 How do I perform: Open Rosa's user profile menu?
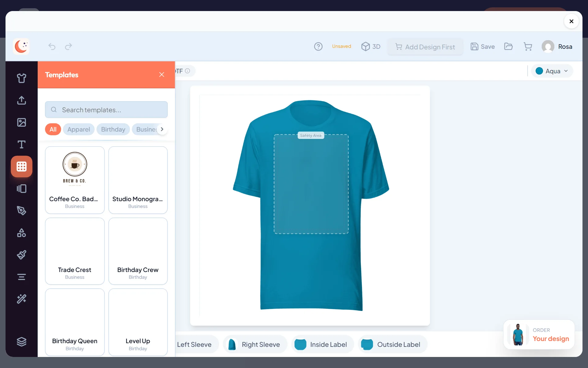(x=557, y=47)
